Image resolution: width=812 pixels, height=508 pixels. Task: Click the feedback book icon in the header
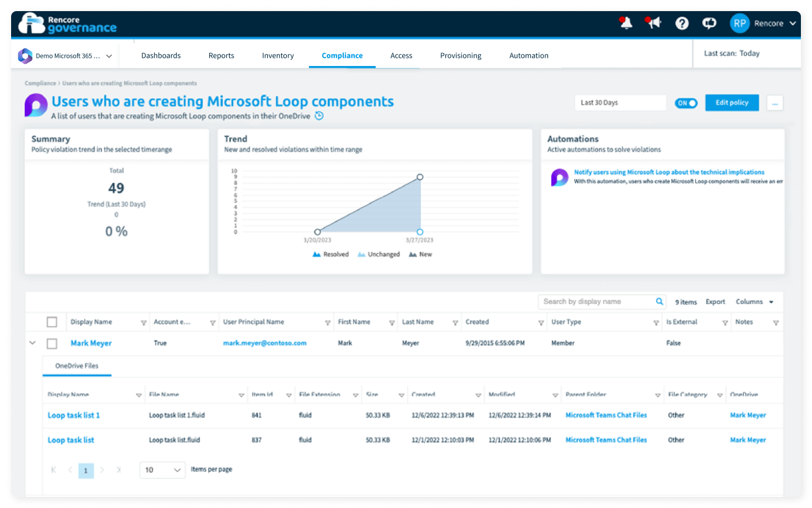click(709, 23)
